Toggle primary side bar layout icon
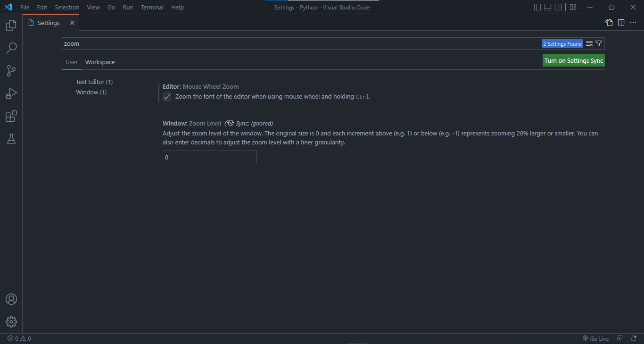 click(x=537, y=7)
